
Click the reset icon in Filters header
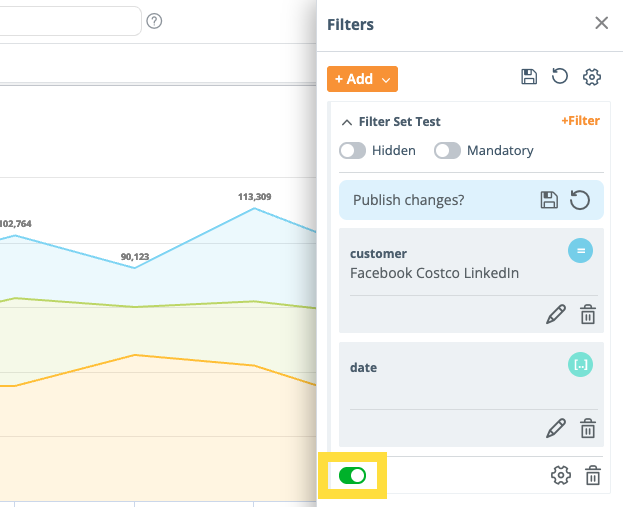coord(560,78)
